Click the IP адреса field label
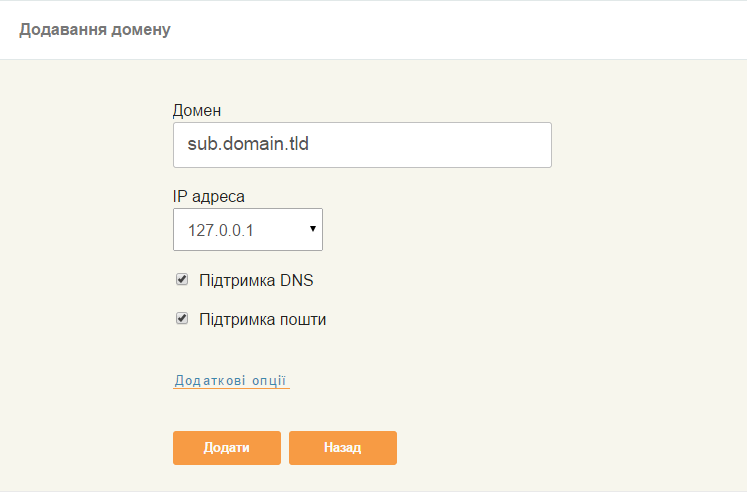The height and width of the screenshot is (494, 747). (209, 195)
